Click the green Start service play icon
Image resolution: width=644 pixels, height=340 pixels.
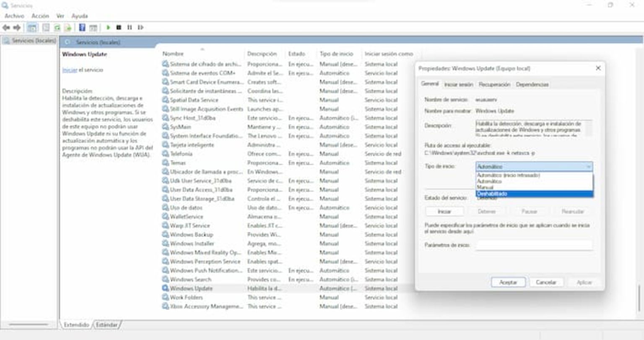tap(108, 28)
